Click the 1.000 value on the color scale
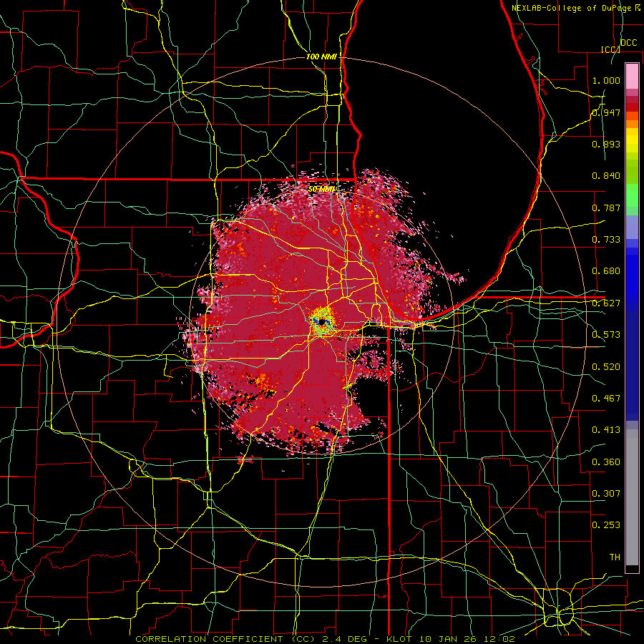Viewport: 644px width, 644px height. pyautogui.click(x=606, y=80)
